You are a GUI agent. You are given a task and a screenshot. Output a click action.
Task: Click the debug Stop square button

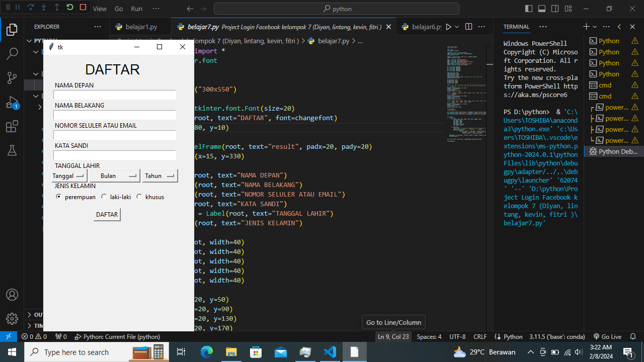coord(83,8)
